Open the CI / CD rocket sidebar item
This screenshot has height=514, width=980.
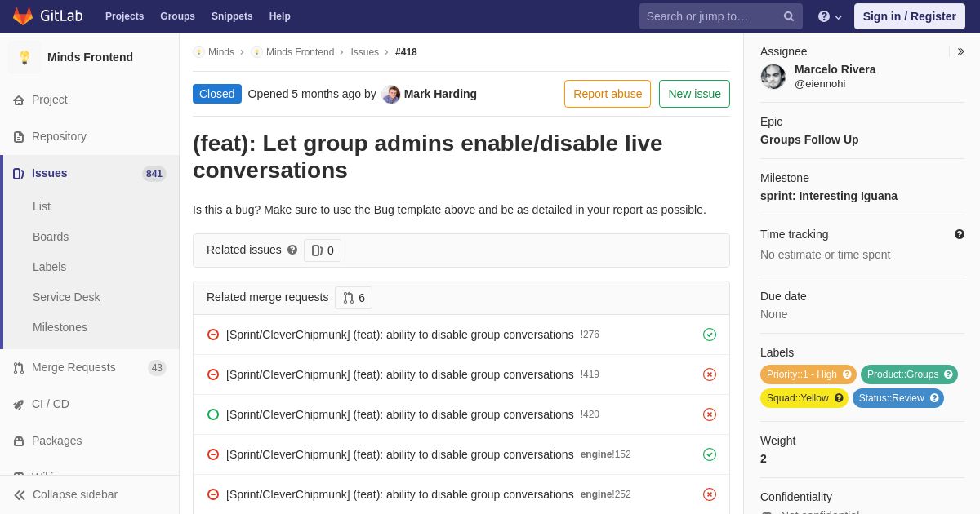click(x=51, y=404)
